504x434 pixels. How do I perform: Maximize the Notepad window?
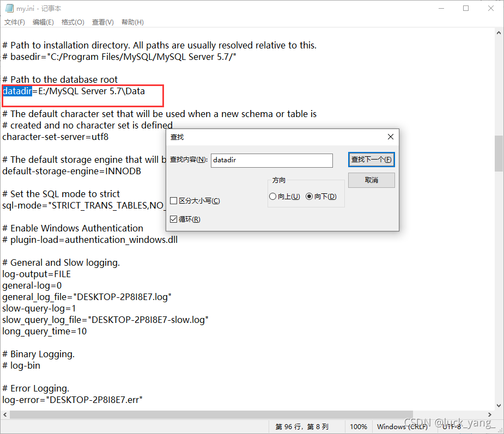pyautogui.click(x=466, y=8)
